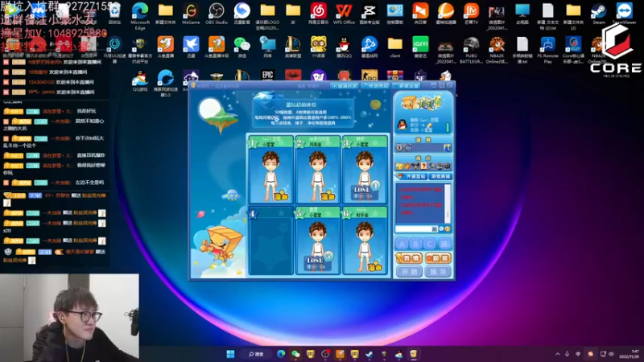Click the 换装 (change outfit) button
The width and height of the screenshot is (644, 362).
point(438,258)
